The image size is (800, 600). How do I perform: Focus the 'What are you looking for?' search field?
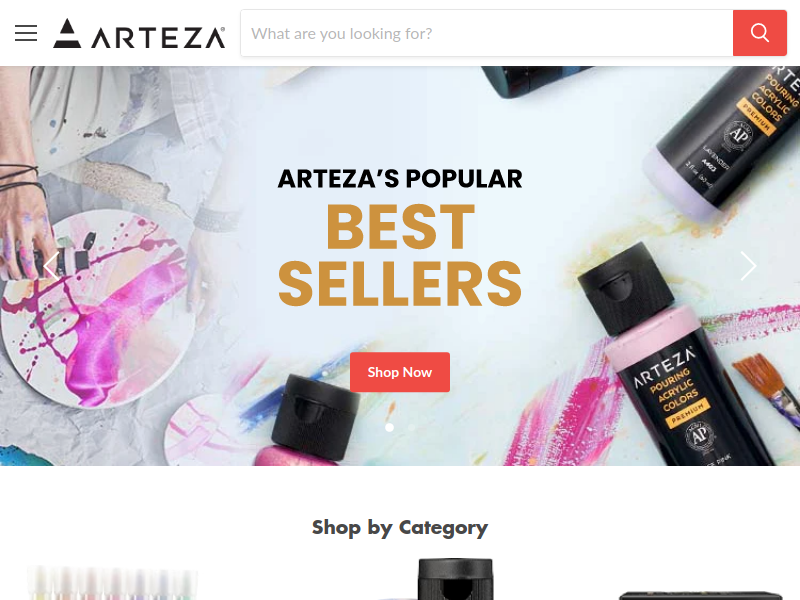click(x=487, y=33)
